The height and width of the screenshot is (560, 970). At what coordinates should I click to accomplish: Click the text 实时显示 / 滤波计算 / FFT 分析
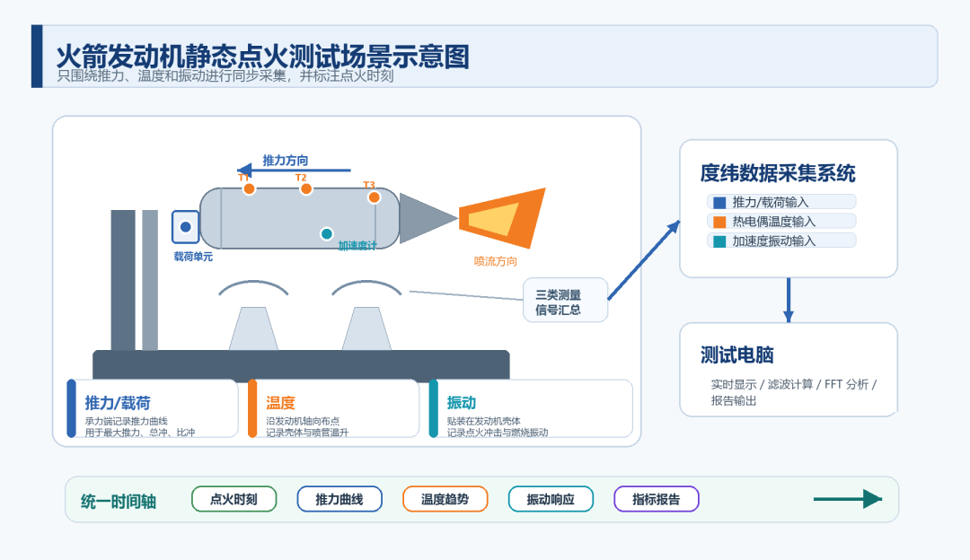click(x=794, y=384)
